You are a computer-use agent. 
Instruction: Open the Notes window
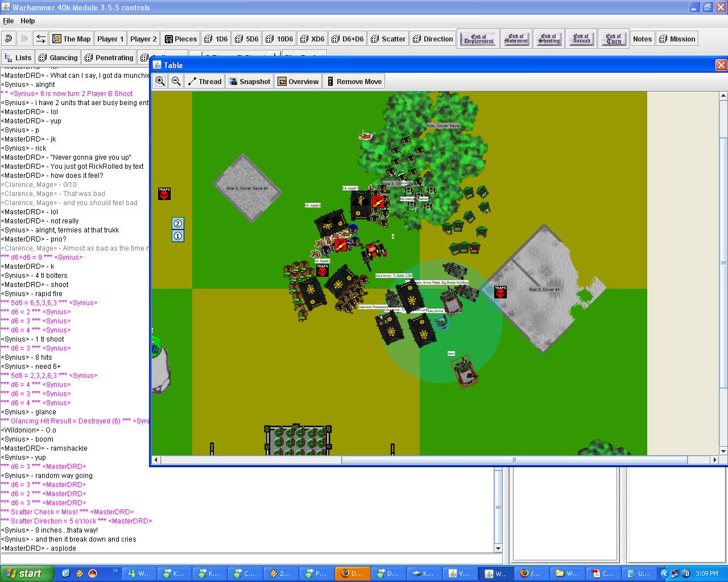[x=642, y=39]
